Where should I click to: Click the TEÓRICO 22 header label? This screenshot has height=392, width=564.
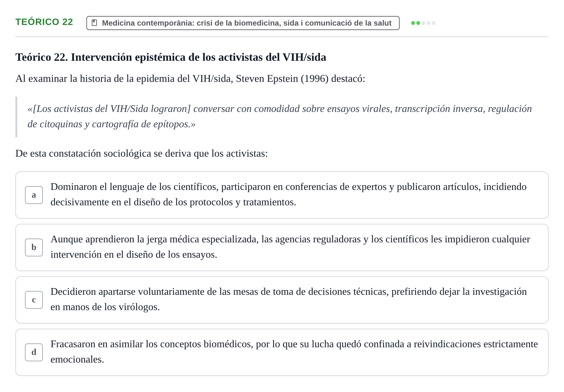pos(44,22)
